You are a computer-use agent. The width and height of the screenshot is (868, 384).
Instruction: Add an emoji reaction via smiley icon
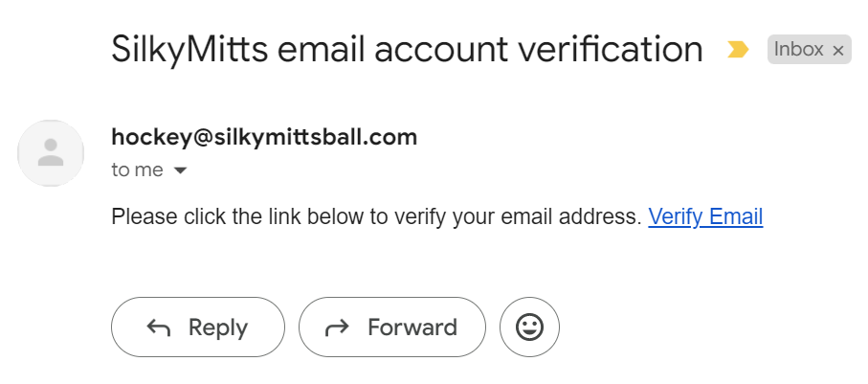[x=529, y=327]
